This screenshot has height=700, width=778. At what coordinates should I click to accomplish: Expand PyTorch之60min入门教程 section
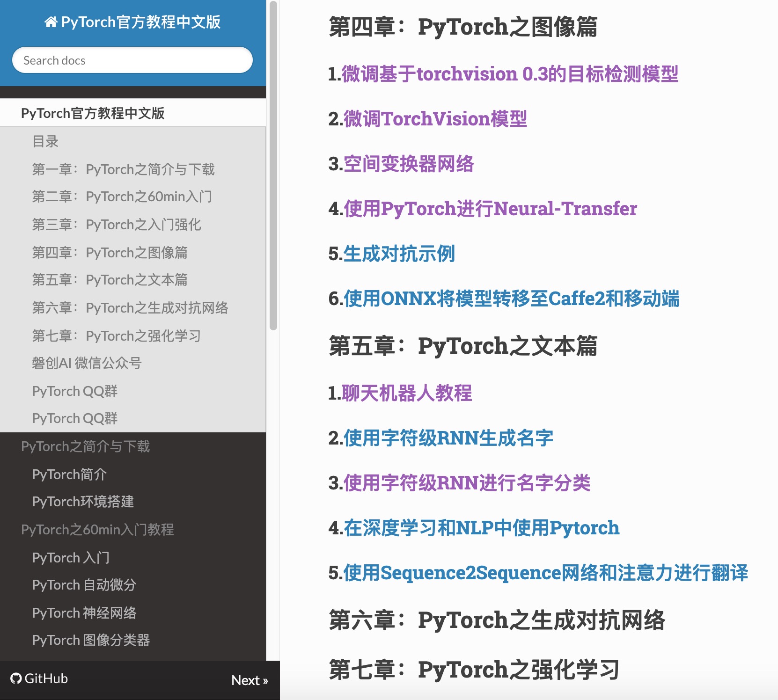(98, 529)
